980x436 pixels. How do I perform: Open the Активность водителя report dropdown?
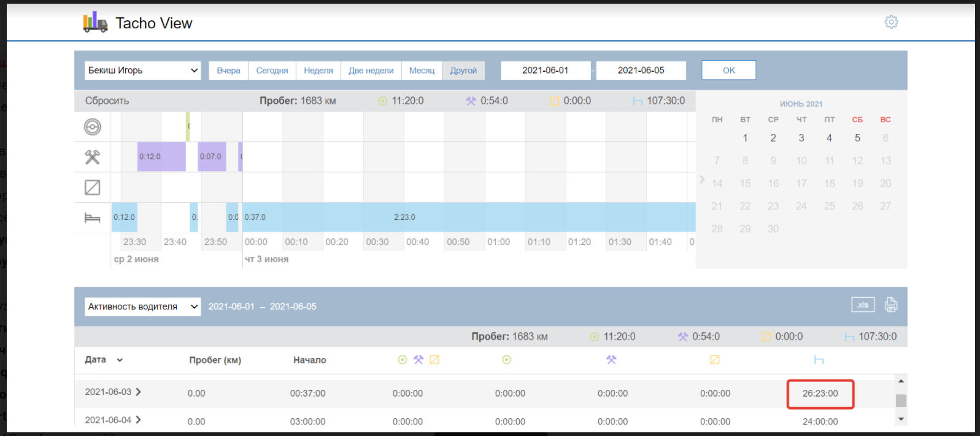click(142, 306)
